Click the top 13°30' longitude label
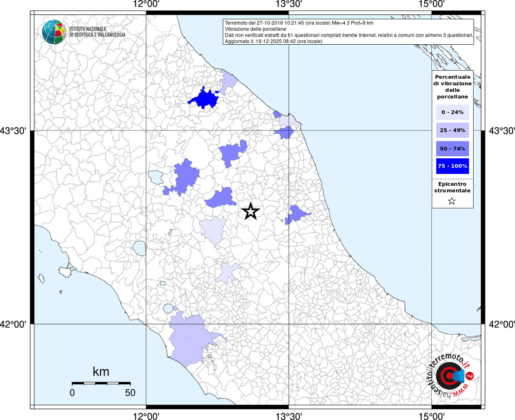This screenshot has width=515, height=420. 288,4
